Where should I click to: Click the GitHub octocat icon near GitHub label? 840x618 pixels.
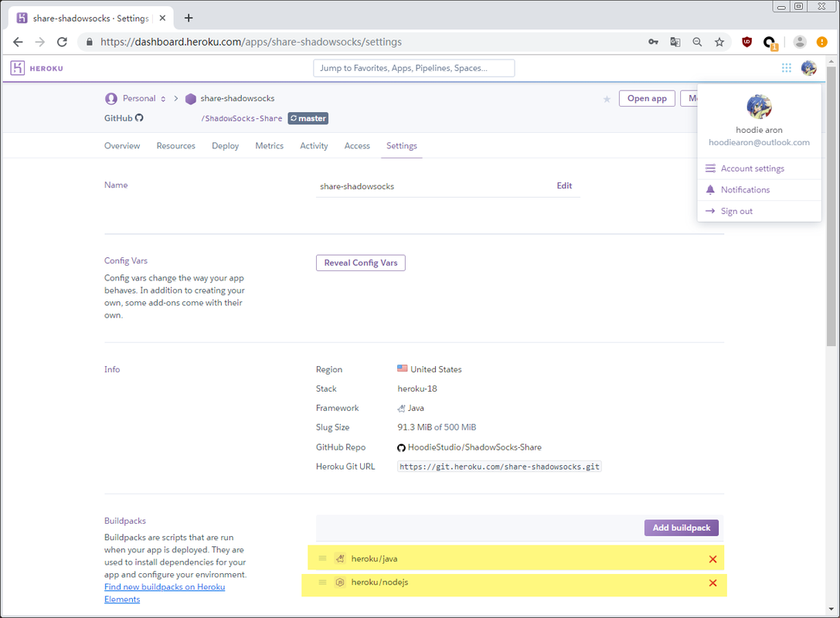coord(139,118)
